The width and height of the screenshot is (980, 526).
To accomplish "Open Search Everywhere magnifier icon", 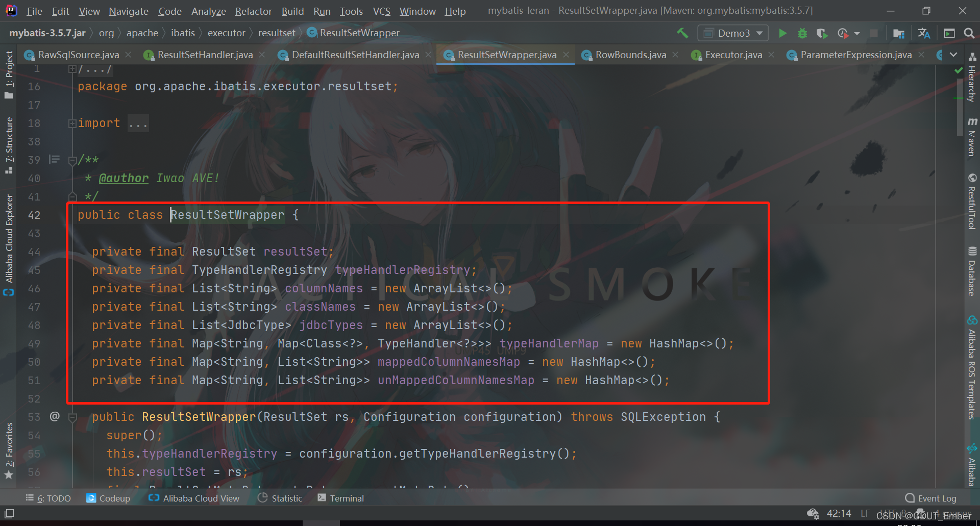I will click(969, 33).
